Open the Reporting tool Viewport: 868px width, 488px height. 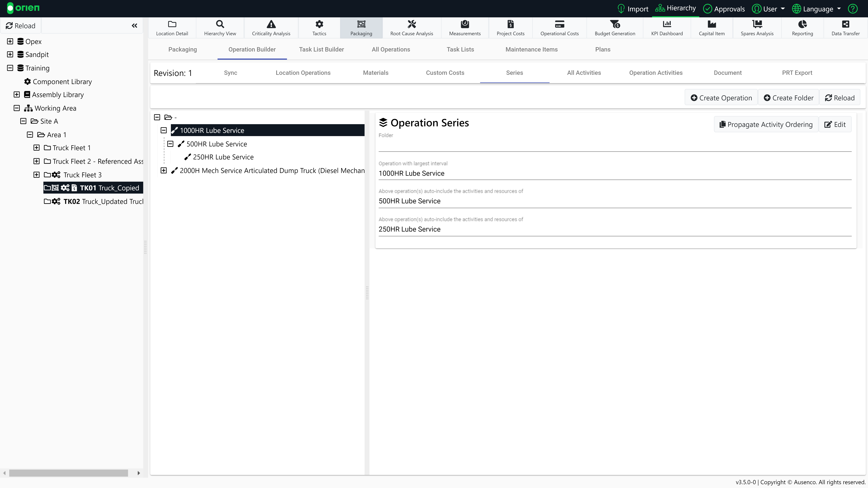tap(802, 28)
